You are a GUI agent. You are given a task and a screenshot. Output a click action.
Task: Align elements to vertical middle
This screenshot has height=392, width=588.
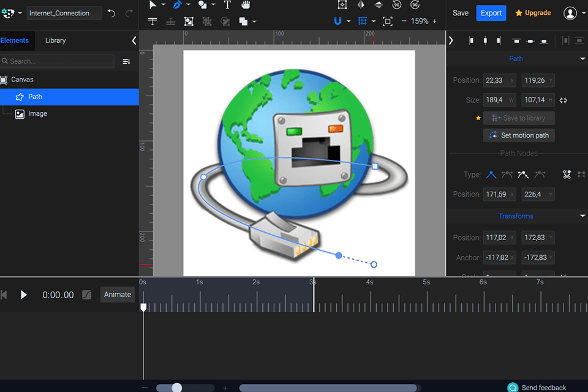[530, 41]
